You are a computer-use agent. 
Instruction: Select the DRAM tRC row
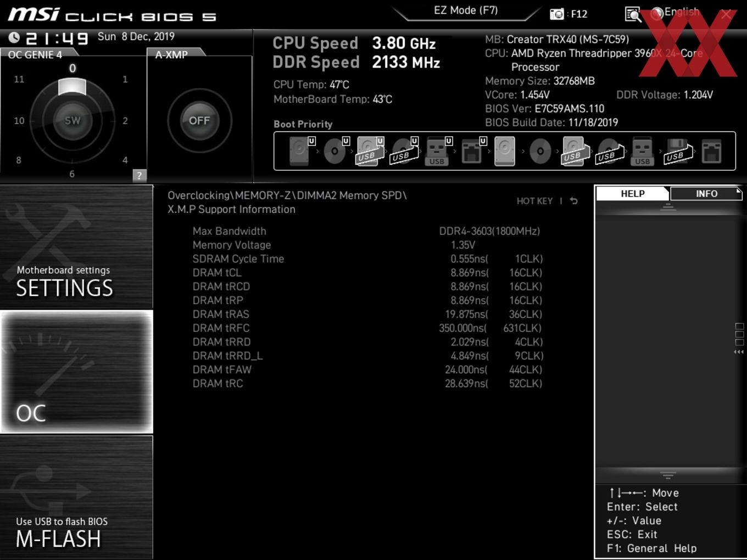coord(367,383)
